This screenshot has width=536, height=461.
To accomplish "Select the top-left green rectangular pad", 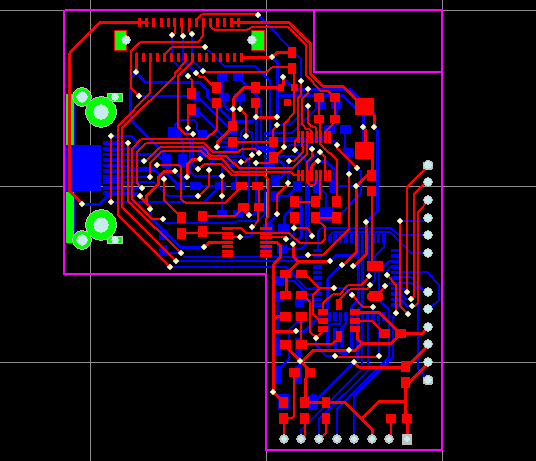I will (x=120, y=40).
